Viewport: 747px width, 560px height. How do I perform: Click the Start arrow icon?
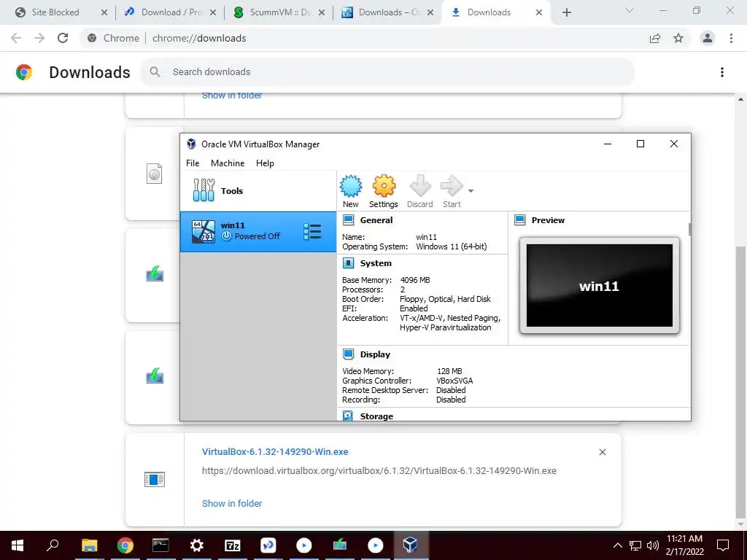(452, 186)
